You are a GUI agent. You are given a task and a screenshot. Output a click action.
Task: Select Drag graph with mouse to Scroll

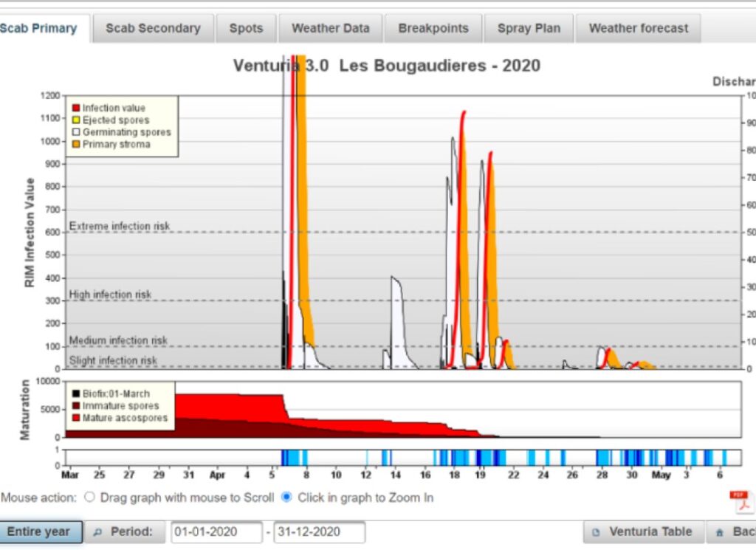pos(89,497)
